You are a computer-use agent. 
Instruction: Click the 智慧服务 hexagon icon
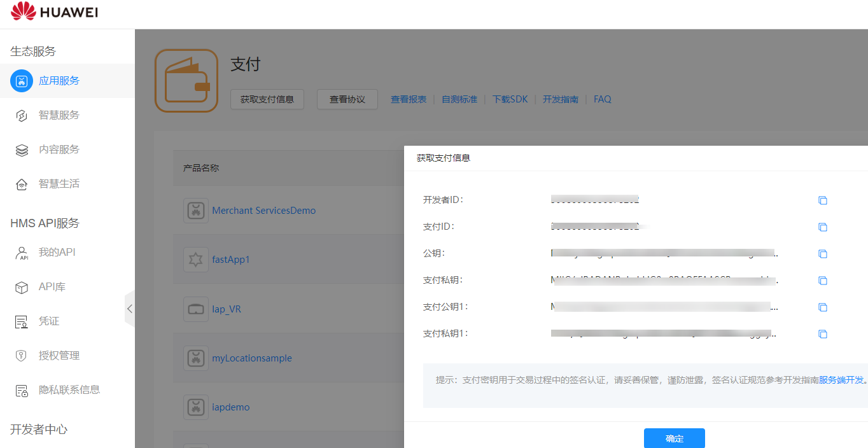(x=22, y=116)
